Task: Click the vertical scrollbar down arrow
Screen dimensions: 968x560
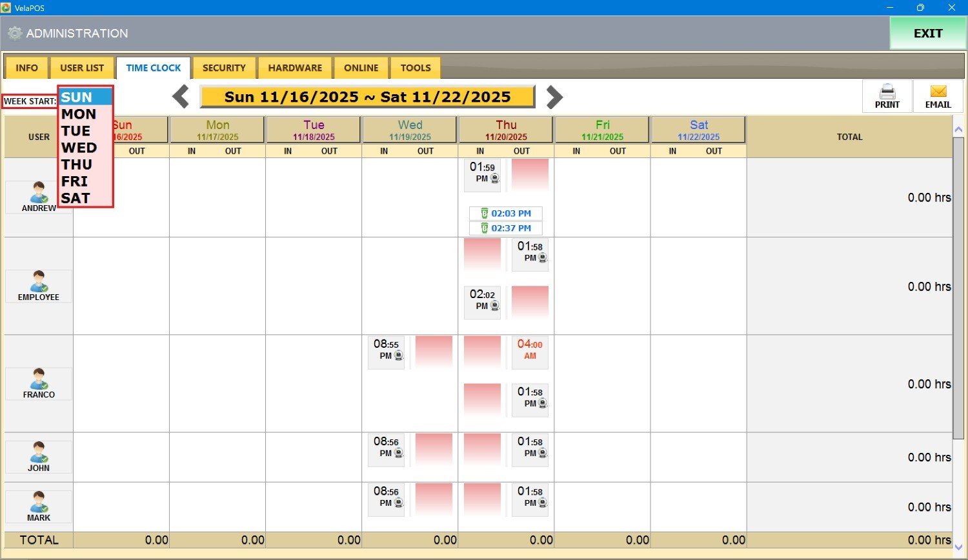Action: click(x=958, y=546)
